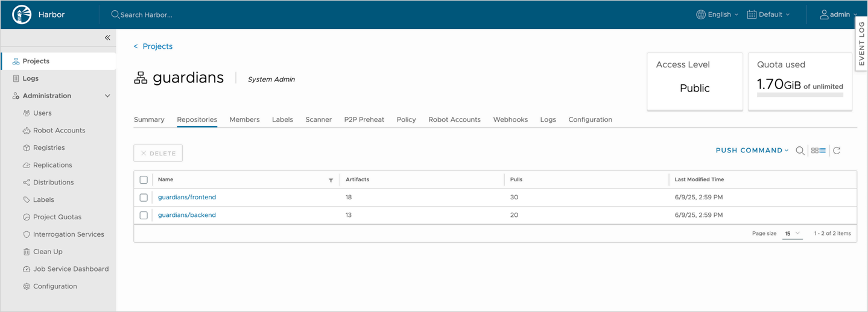The image size is (868, 312).
Task: Click the Labels tag icon in the sidebar
Action: click(27, 200)
